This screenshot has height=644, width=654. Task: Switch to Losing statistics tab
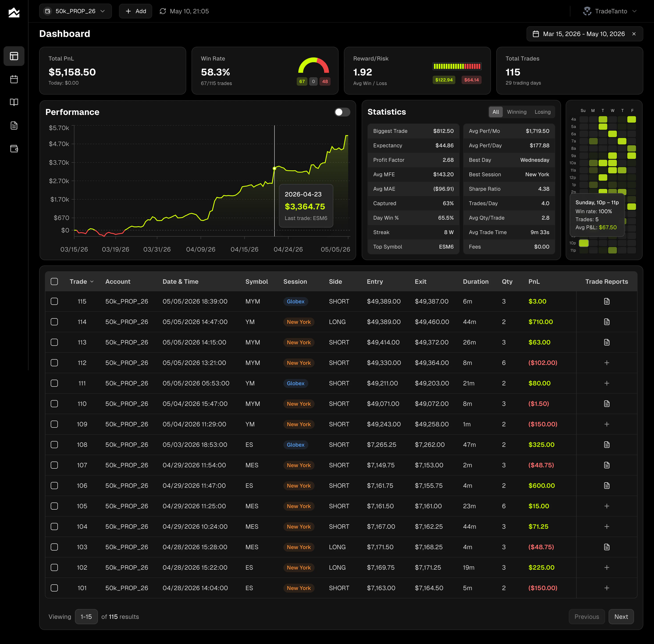pyautogui.click(x=542, y=112)
